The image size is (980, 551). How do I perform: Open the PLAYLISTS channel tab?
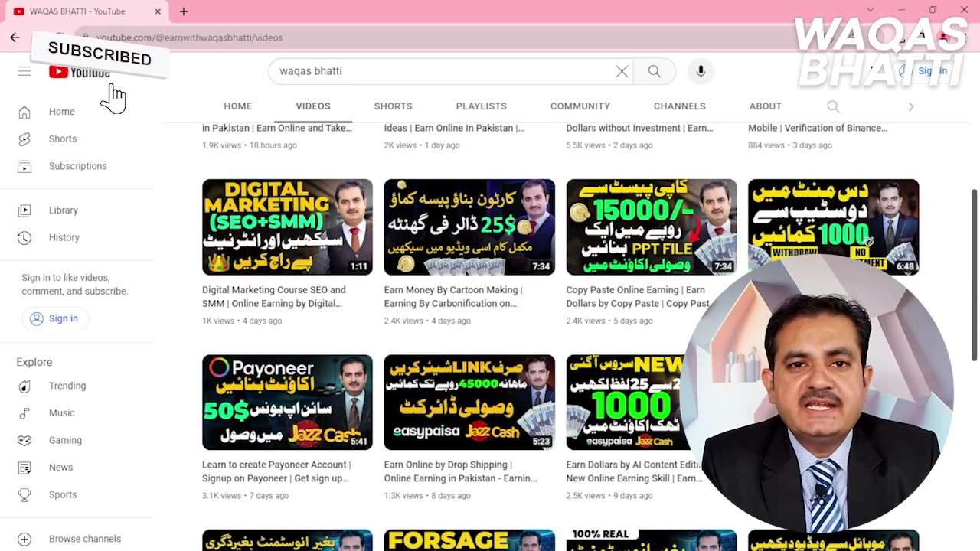click(x=481, y=106)
